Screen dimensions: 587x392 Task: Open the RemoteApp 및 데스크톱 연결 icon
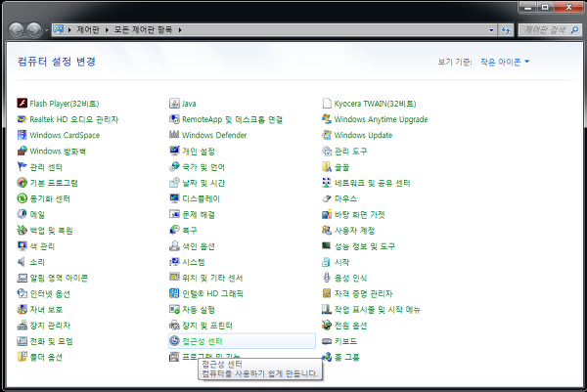(174, 119)
